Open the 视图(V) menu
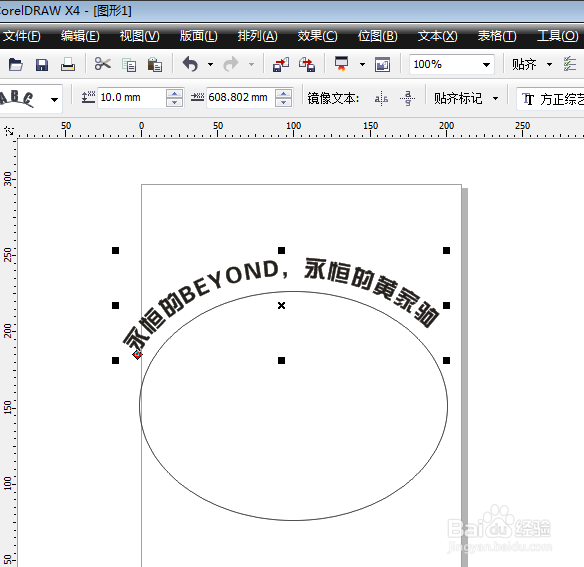This screenshot has height=567, width=584. coord(140,36)
